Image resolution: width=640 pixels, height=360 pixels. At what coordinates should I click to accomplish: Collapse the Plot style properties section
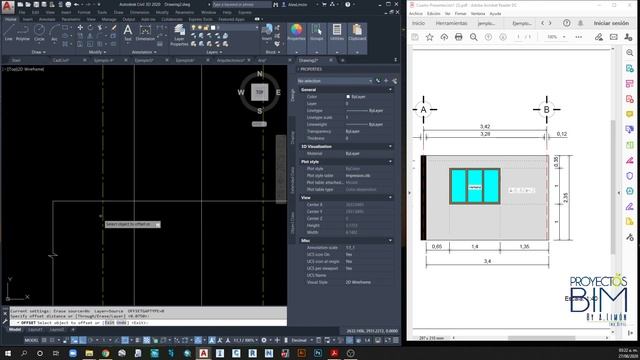390,162
